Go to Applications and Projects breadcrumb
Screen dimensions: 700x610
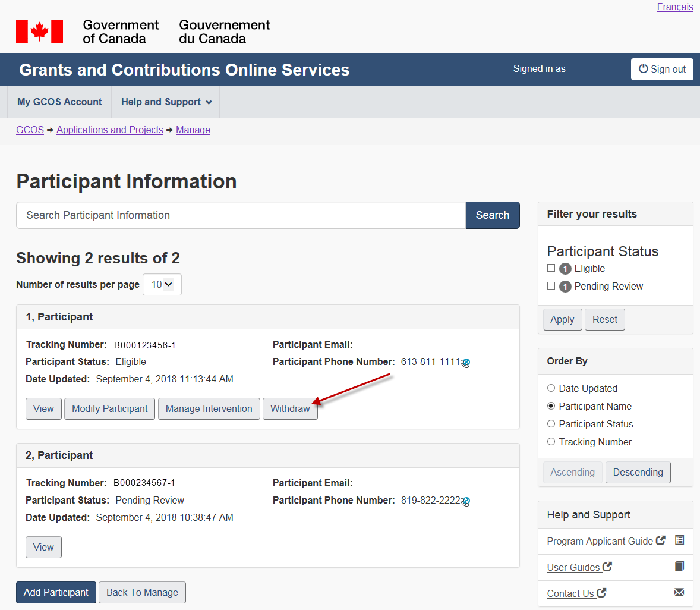pos(110,130)
